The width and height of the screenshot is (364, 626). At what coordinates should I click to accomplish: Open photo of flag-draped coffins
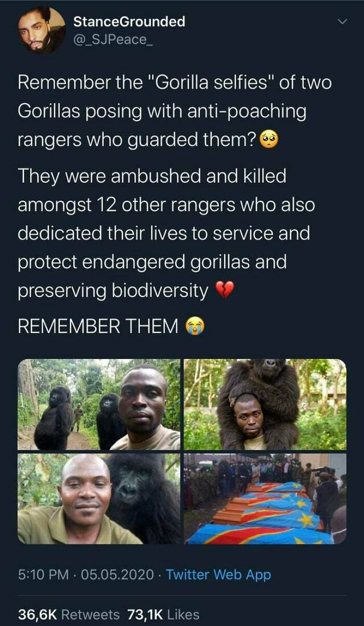265,499
